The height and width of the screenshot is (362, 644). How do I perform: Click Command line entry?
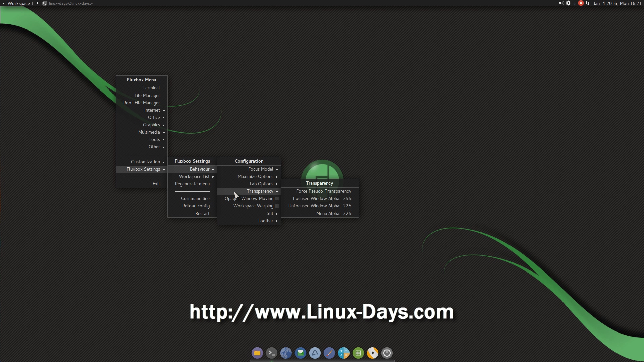point(192,198)
